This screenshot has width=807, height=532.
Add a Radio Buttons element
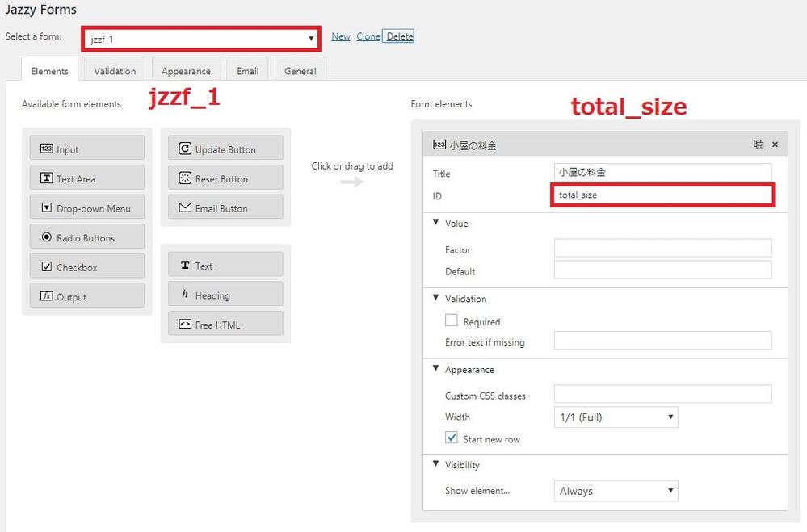87,237
